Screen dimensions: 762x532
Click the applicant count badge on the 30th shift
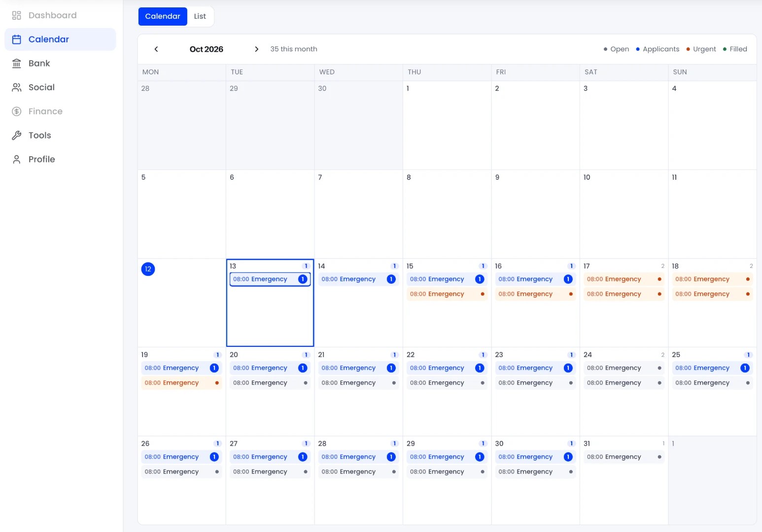pos(568,457)
